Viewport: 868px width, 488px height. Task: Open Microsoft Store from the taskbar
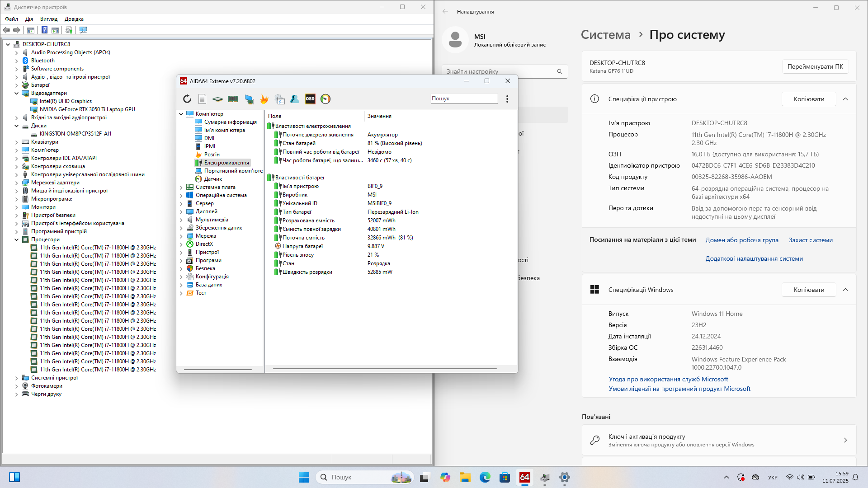pyautogui.click(x=505, y=477)
